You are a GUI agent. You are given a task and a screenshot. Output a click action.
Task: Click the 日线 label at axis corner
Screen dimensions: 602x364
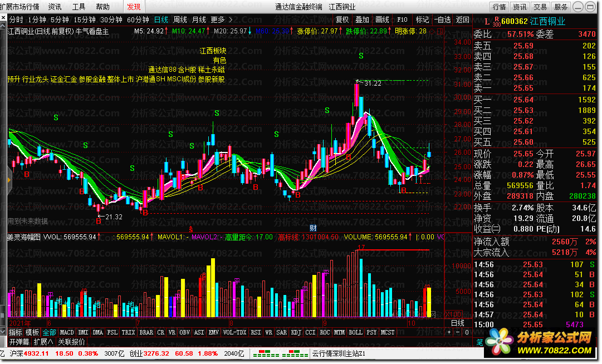(458, 323)
